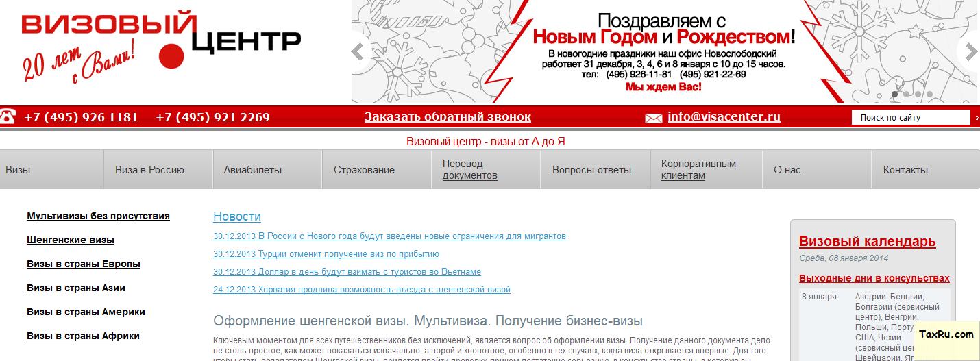This screenshot has height=361, width=980.
Task: Select the first banner carousel dot
Action: pyautogui.click(x=894, y=95)
